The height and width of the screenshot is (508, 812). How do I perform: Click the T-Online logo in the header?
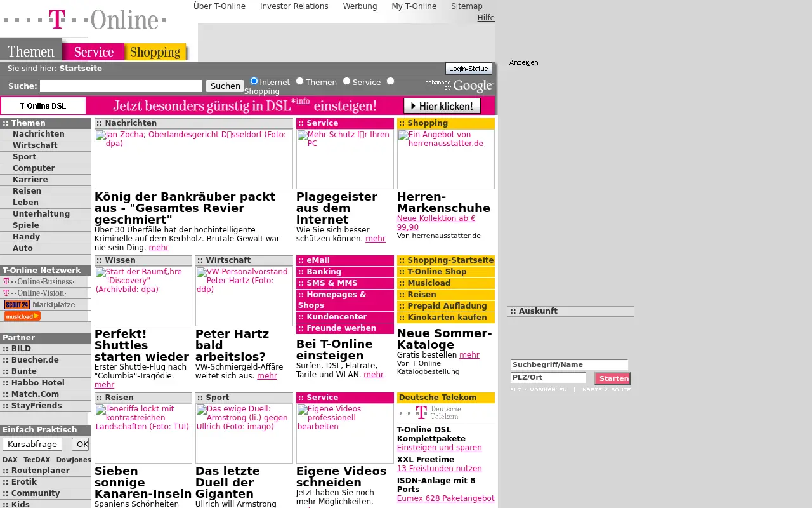(84, 20)
